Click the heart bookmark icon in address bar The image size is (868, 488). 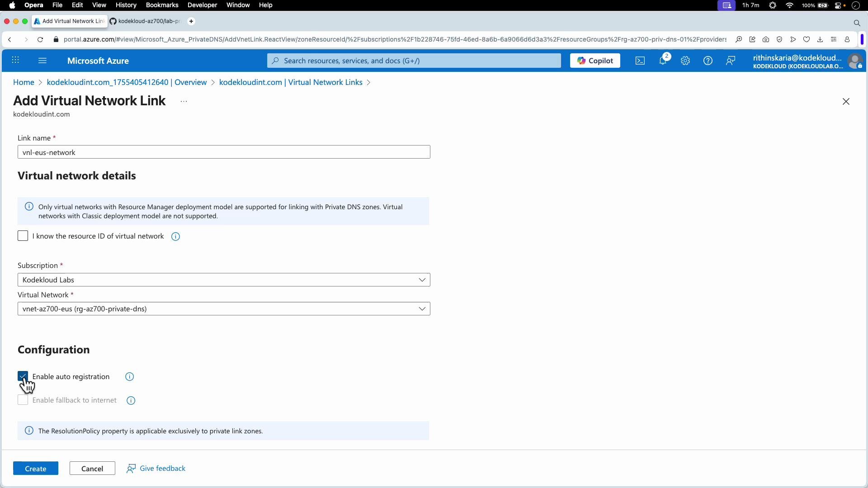coord(807,40)
